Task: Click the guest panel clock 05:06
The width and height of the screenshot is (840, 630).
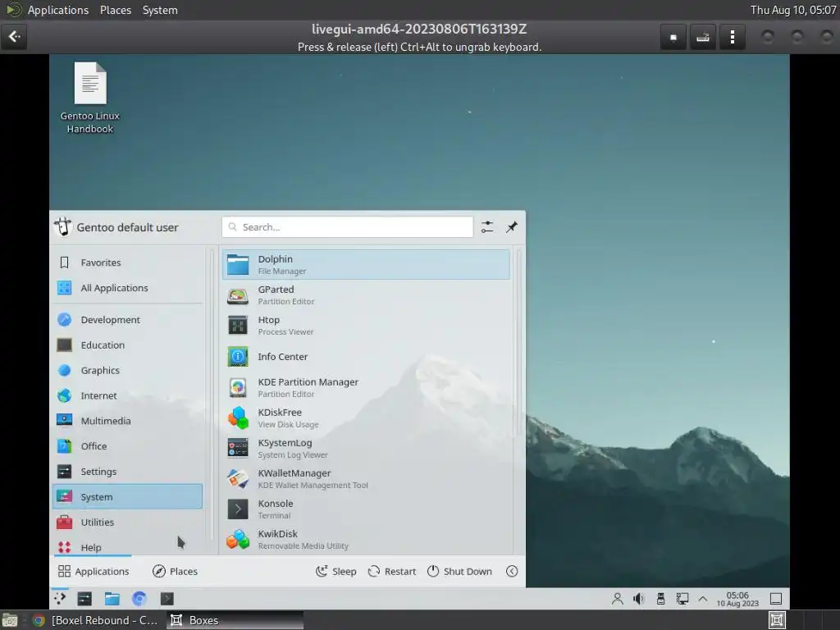Action: coord(737,599)
